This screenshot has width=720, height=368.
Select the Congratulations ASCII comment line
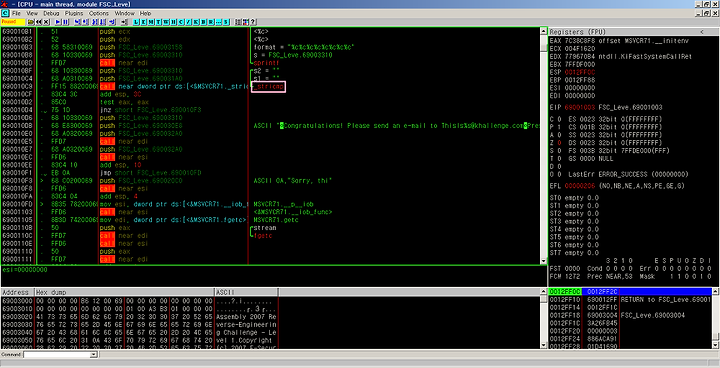[x=397, y=125]
